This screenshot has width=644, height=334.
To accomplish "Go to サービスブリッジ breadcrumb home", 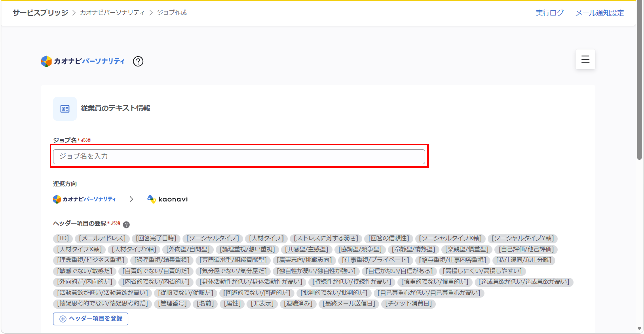I will point(41,12).
